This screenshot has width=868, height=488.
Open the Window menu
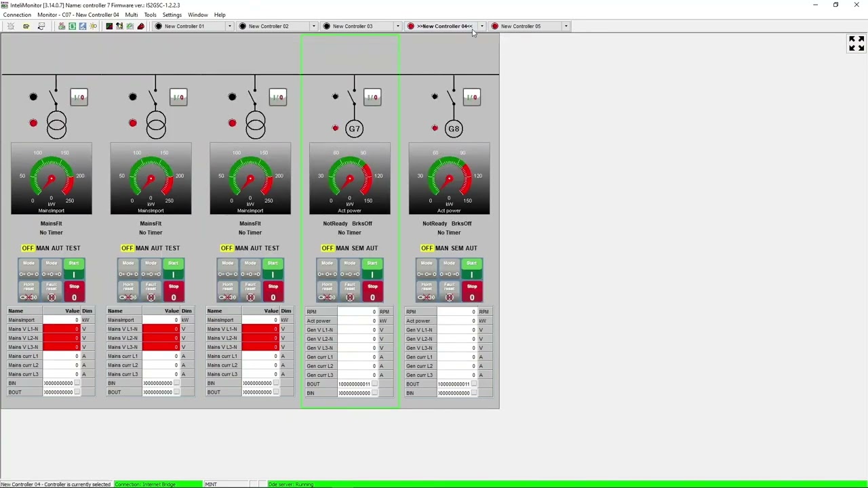coord(198,15)
